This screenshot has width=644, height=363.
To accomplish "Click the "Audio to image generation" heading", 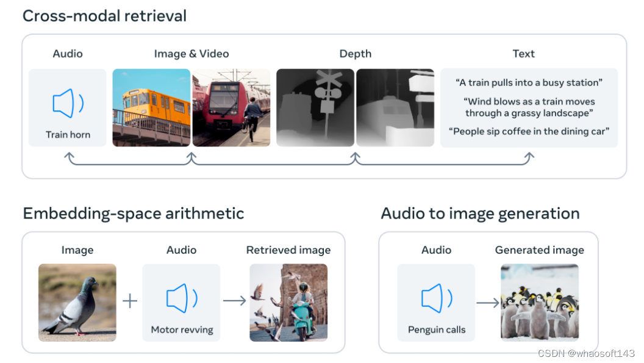I will (x=480, y=214).
